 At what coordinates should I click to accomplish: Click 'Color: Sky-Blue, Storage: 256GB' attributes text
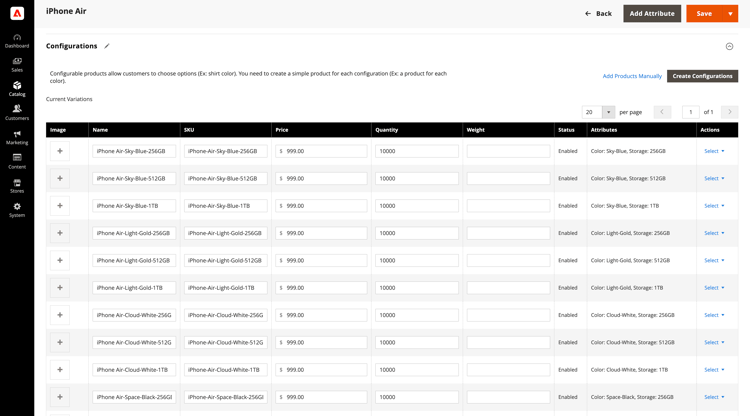(x=628, y=151)
